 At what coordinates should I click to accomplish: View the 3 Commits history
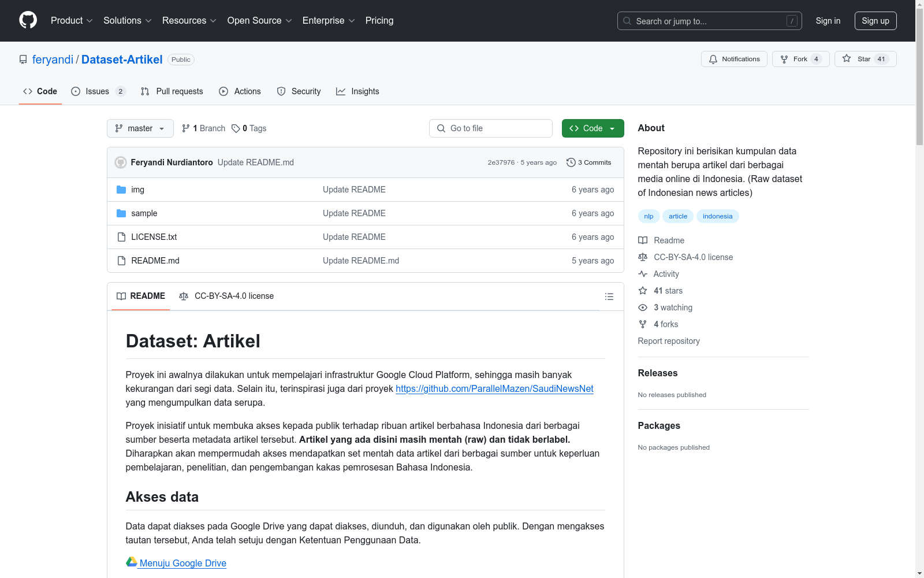(589, 162)
